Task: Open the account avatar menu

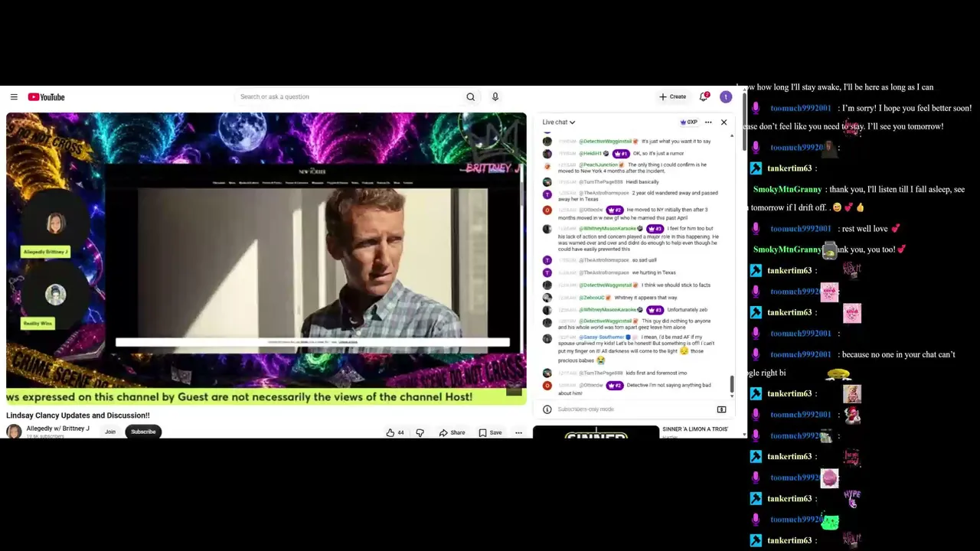Action: (726, 97)
